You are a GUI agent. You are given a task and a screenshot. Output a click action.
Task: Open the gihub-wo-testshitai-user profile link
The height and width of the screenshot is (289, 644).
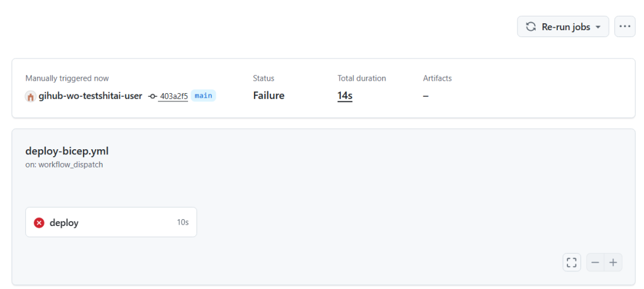tap(91, 96)
